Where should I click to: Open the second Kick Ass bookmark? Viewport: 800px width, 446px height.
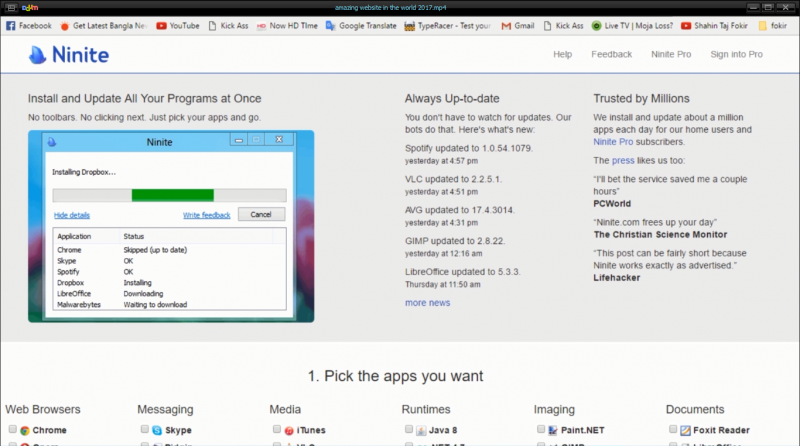tap(563, 26)
